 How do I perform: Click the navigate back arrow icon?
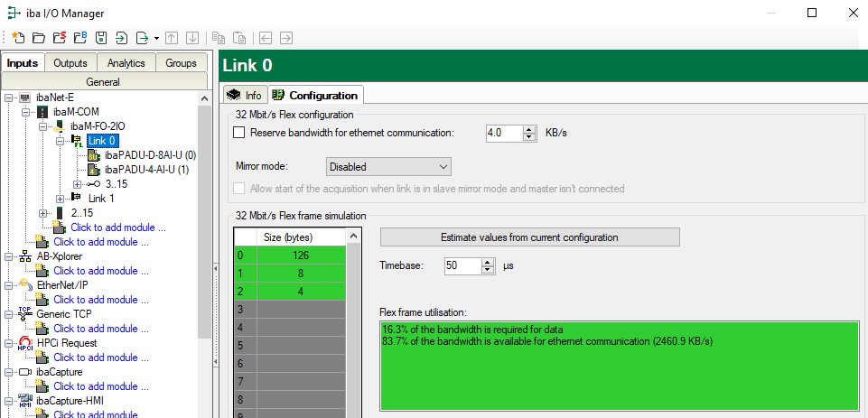click(266, 38)
